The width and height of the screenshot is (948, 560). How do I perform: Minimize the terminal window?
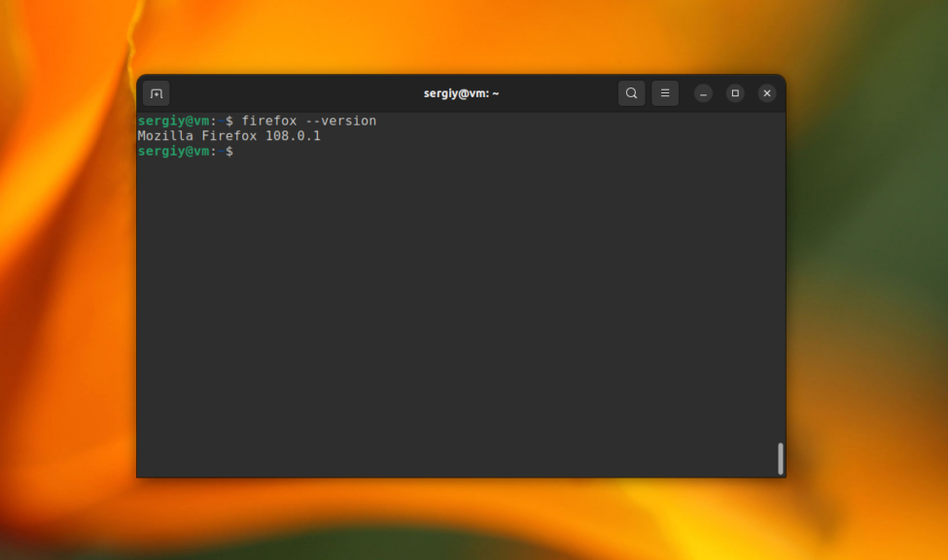click(x=703, y=93)
